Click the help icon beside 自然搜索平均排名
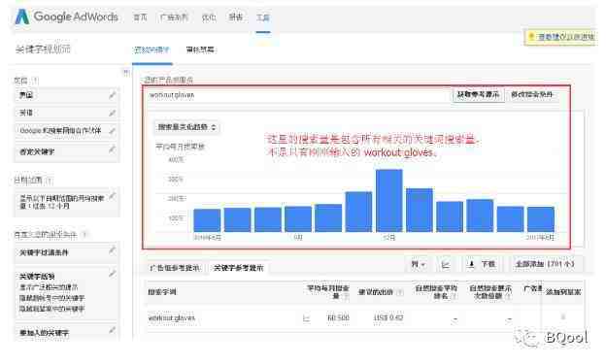The height and width of the screenshot is (364, 606). [454, 296]
